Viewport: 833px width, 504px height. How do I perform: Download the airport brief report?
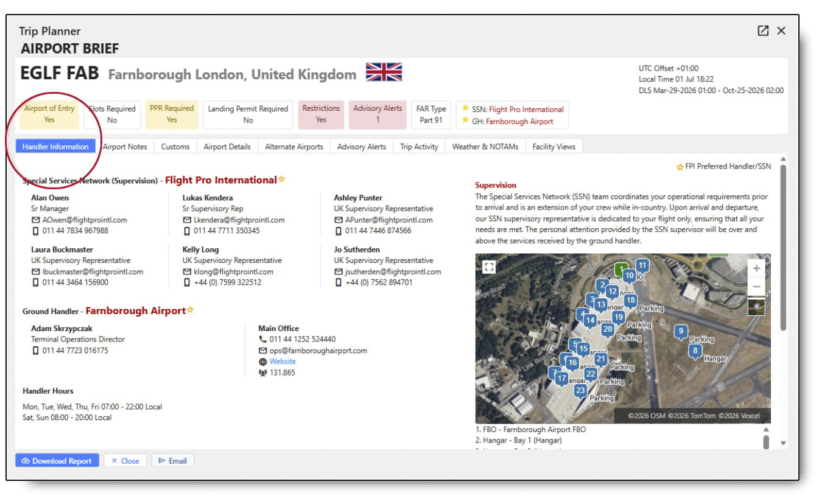[x=57, y=461]
